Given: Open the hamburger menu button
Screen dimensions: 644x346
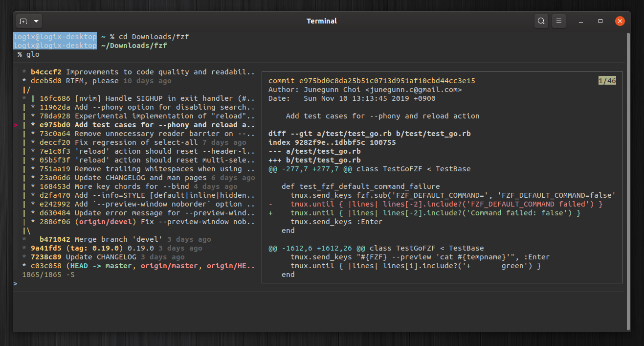Looking at the screenshot, I should [x=558, y=21].
